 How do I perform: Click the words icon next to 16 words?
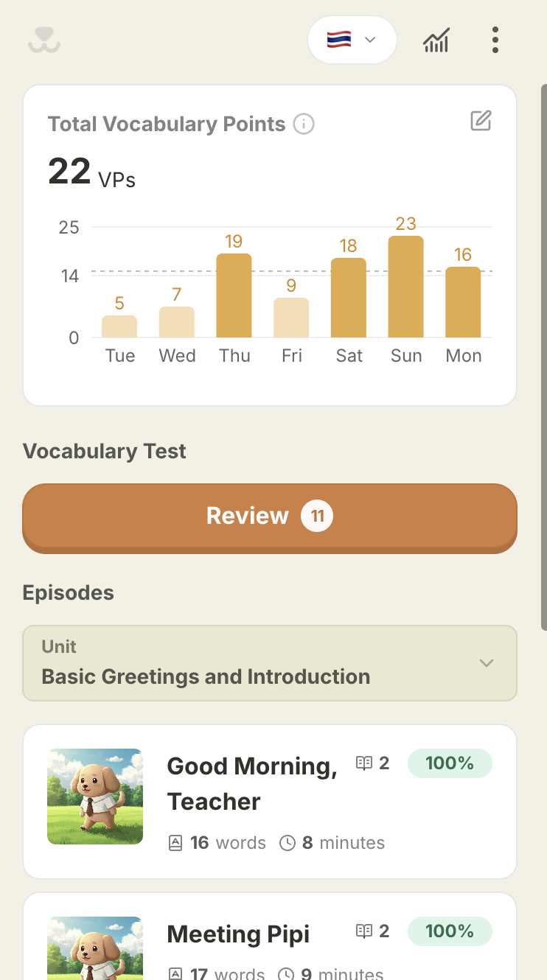click(175, 843)
